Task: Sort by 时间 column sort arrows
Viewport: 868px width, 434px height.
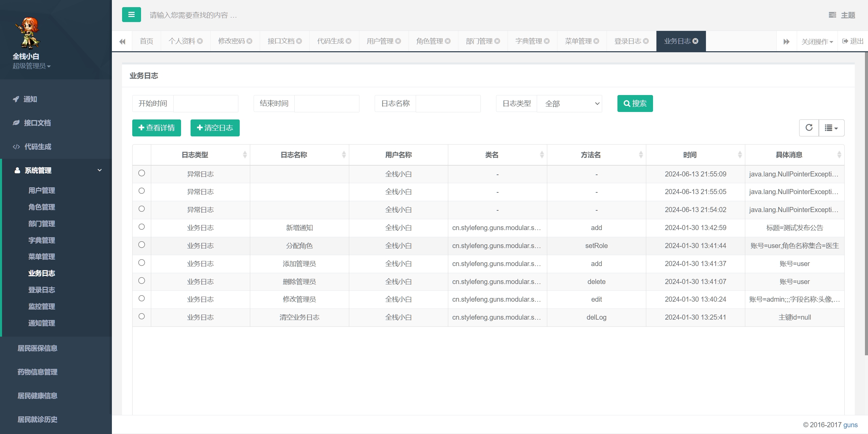Action: coord(740,155)
